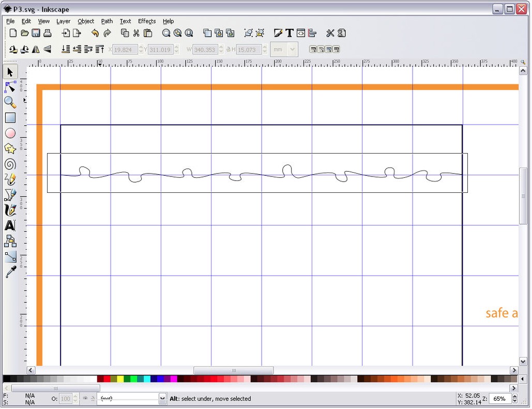Click the Undo arrow icon
The image size is (532, 409).
(x=95, y=33)
